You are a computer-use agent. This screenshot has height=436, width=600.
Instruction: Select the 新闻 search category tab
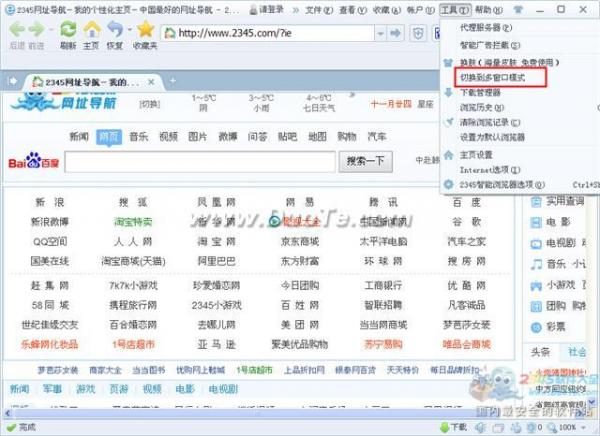point(79,136)
